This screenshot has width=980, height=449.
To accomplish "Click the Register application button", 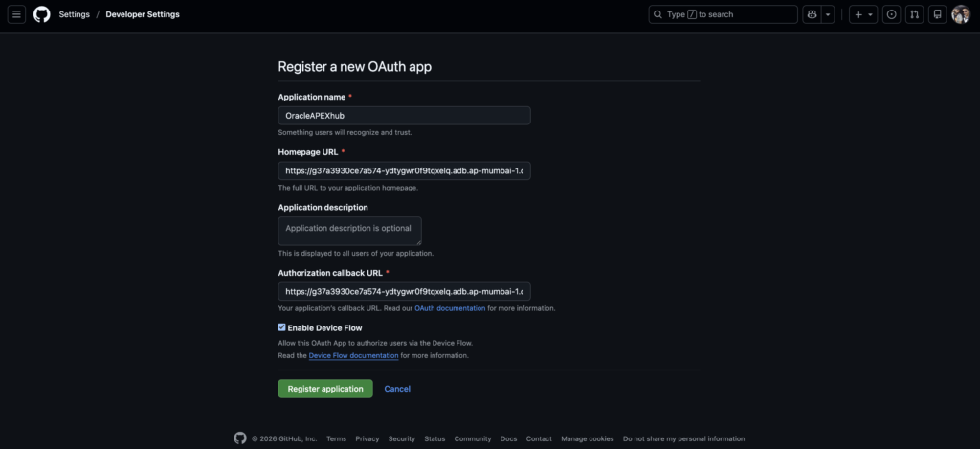I will click(325, 389).
